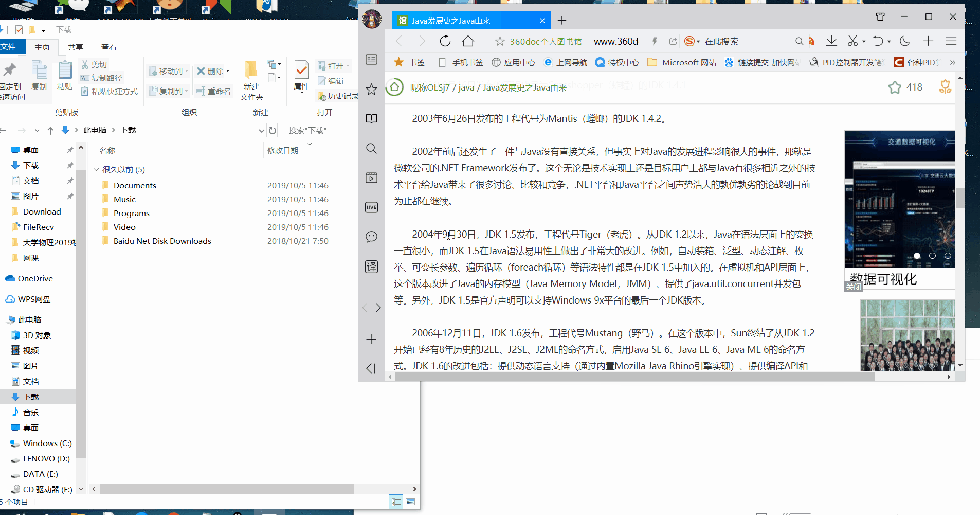The width and height of the screenshot is (980, 515).
Task: Create new folder with 新建文件夹
Action: pos(251,80)
